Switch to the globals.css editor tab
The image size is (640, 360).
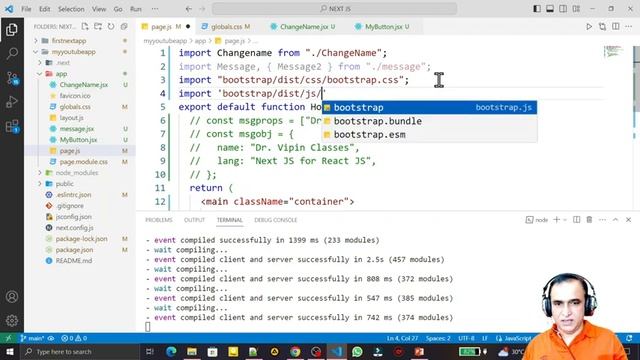point(226,27)
